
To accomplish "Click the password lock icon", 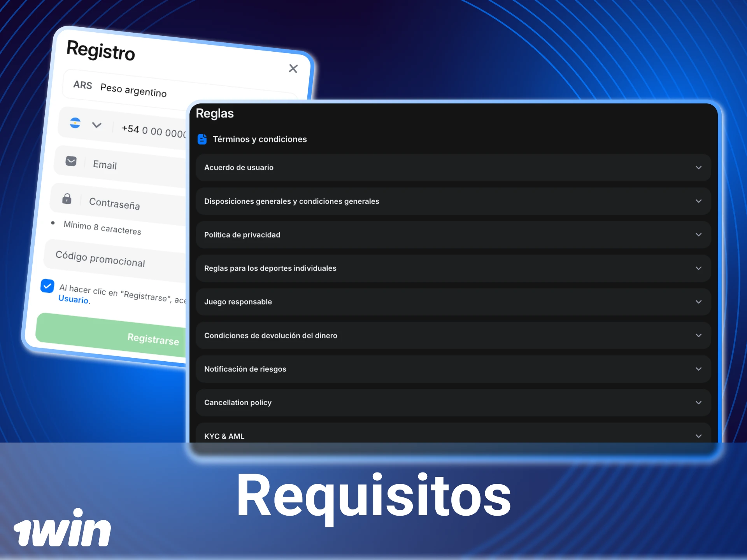I will tap(66, 199).
